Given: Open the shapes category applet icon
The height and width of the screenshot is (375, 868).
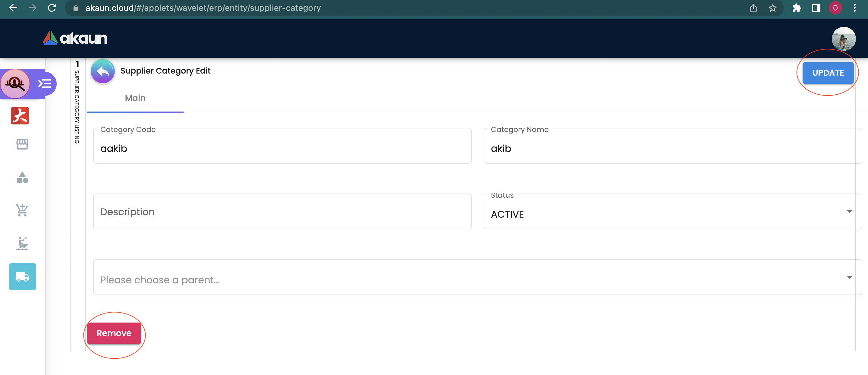Looking at the screenshot, I should click(x=22, y=177).
